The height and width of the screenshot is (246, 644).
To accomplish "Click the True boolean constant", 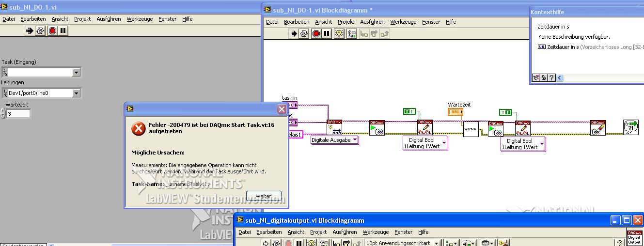I will click(x=409, y=111).
